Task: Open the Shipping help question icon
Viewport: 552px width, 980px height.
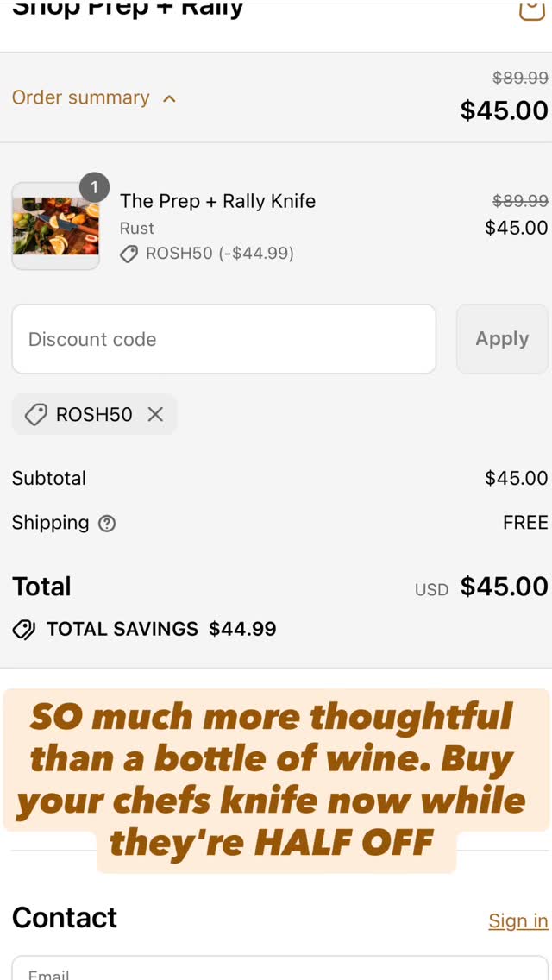Action: 108,523
